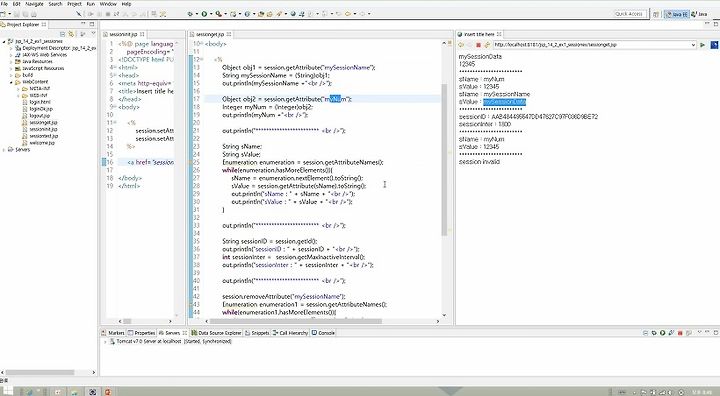
Task: Expand Deployment Descriptor node
Action: pos(11,48)
